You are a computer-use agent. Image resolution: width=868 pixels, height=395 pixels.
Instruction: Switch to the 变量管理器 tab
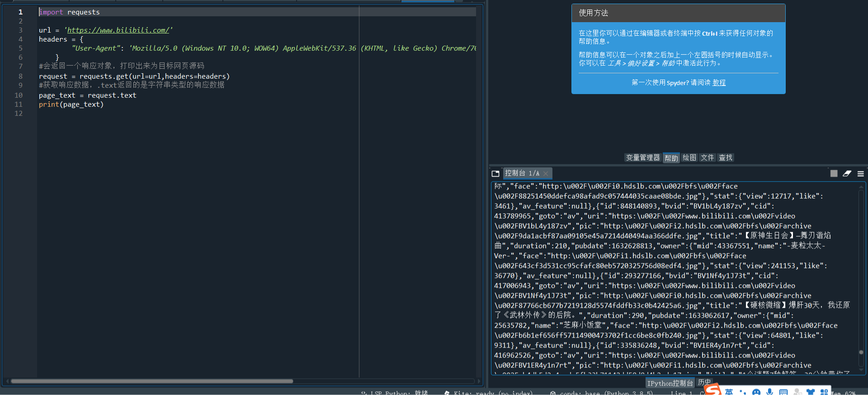click(x=643, y=157)
